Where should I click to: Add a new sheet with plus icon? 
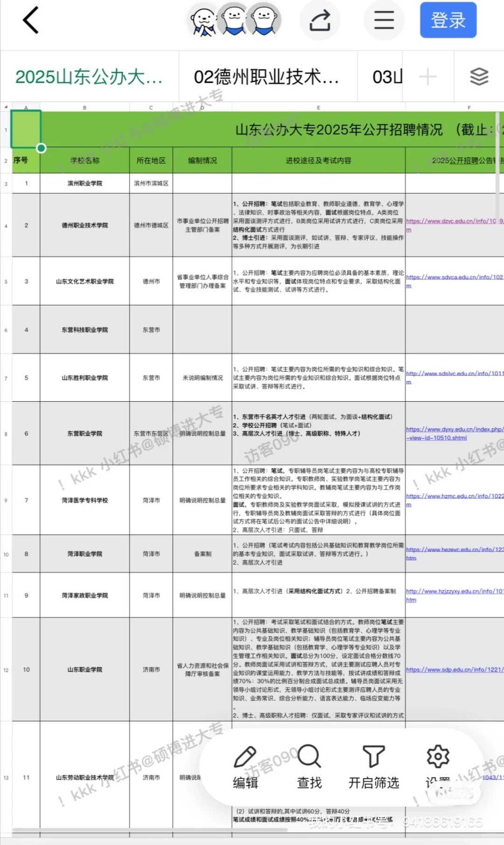click(x=427, y=77)
